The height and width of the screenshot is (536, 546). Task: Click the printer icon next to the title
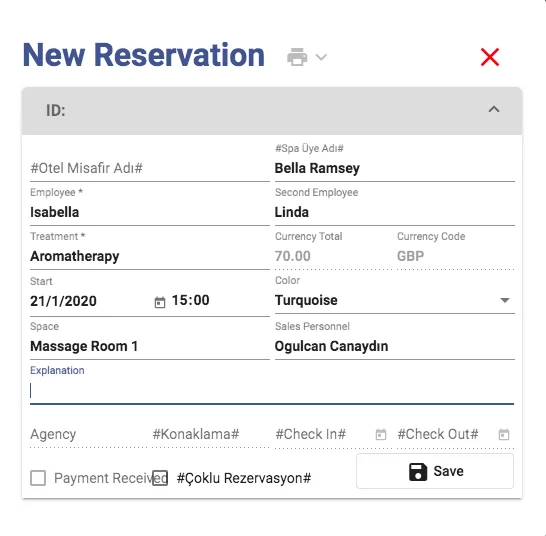point(297,57)
